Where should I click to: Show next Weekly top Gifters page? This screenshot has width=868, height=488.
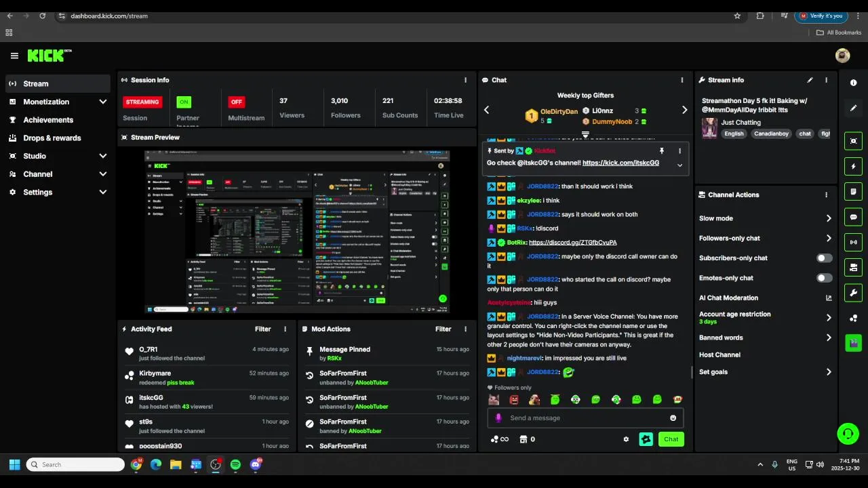click(684, 110)
